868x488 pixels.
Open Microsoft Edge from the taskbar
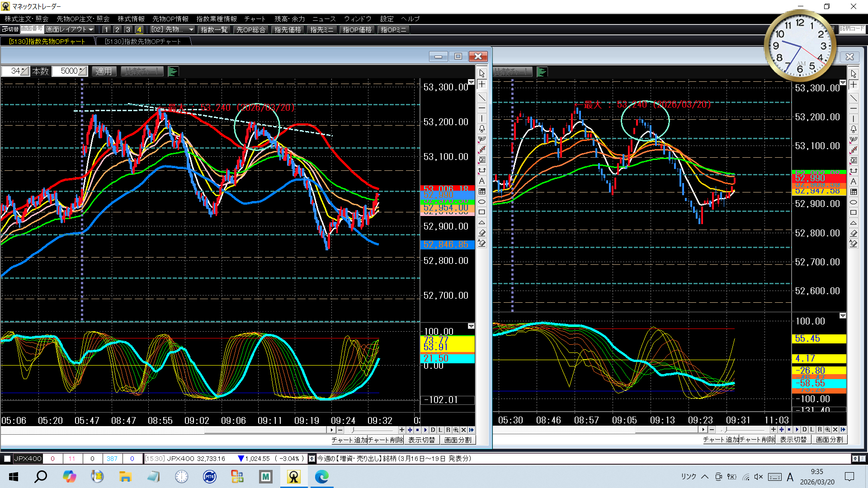(321, 476)
